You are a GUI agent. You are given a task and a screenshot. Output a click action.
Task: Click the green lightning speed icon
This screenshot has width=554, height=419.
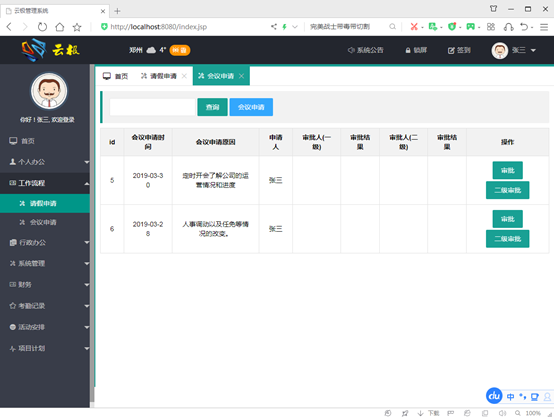(284, 26)
